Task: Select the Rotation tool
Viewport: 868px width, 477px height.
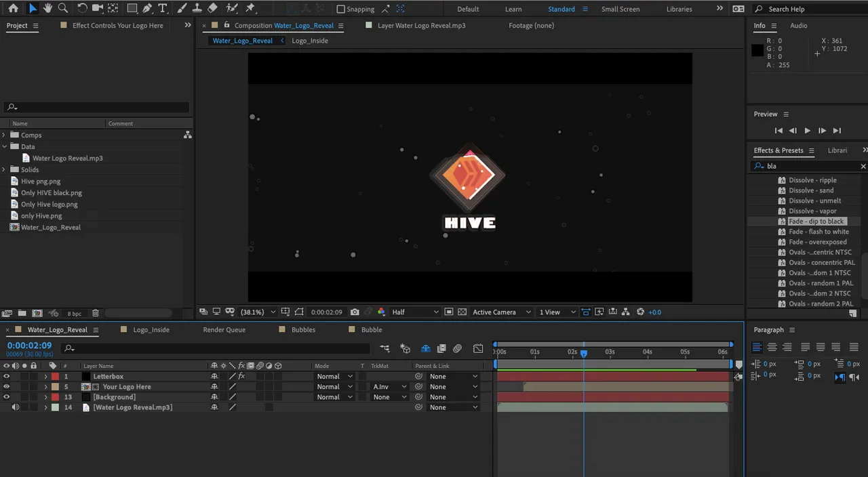Action: (82, 9)
